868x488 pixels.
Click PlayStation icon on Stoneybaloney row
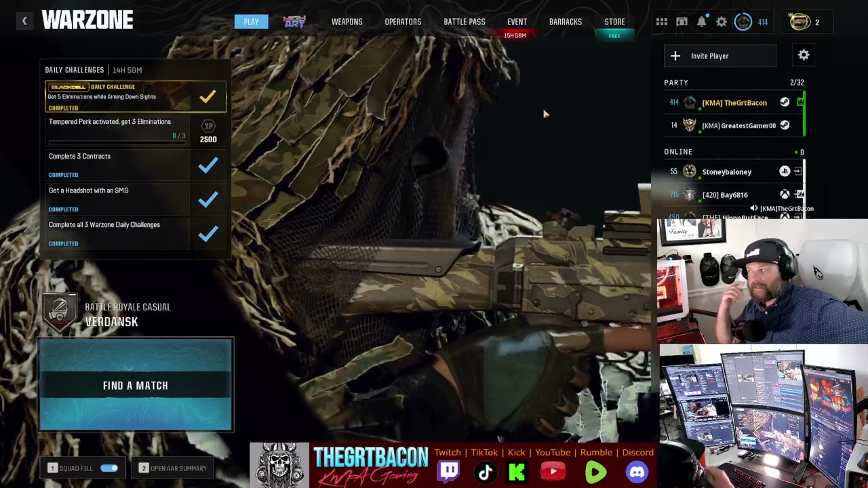point(785,171)
